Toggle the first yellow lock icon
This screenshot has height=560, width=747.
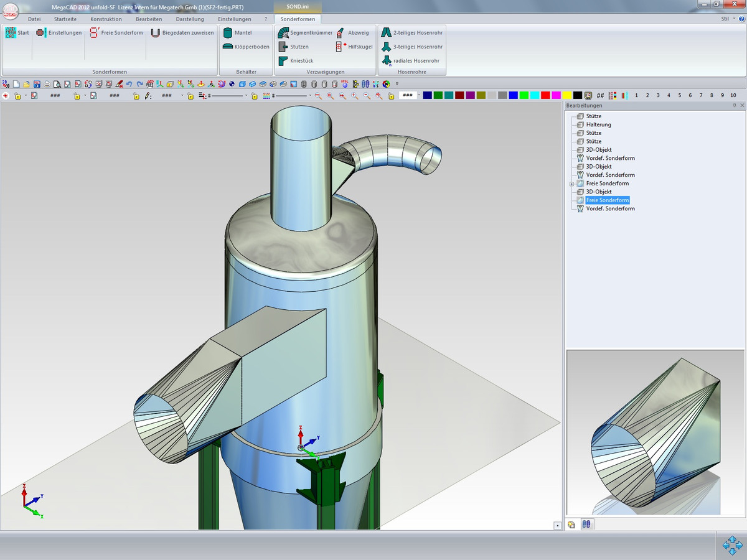(17, 96)
